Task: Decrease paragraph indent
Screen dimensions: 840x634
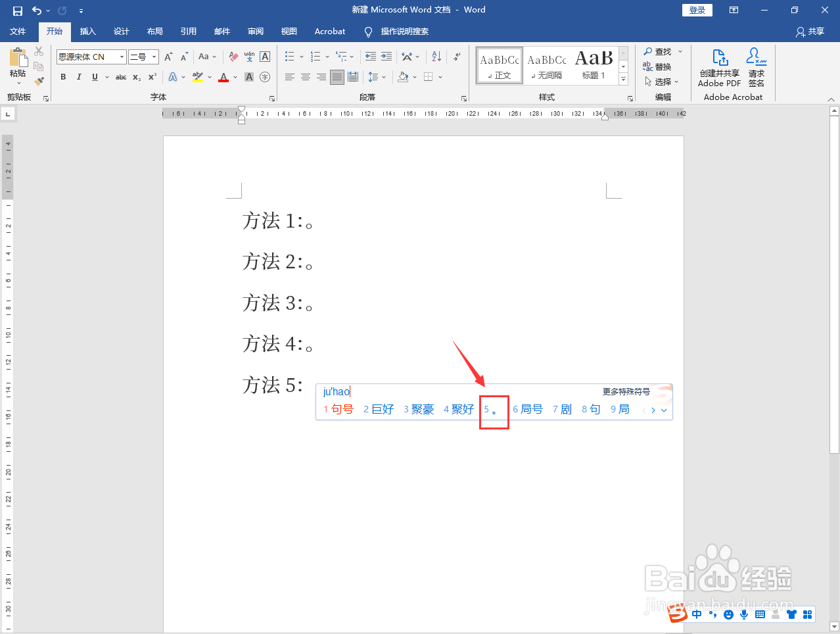Action: [x=371, y=57]
